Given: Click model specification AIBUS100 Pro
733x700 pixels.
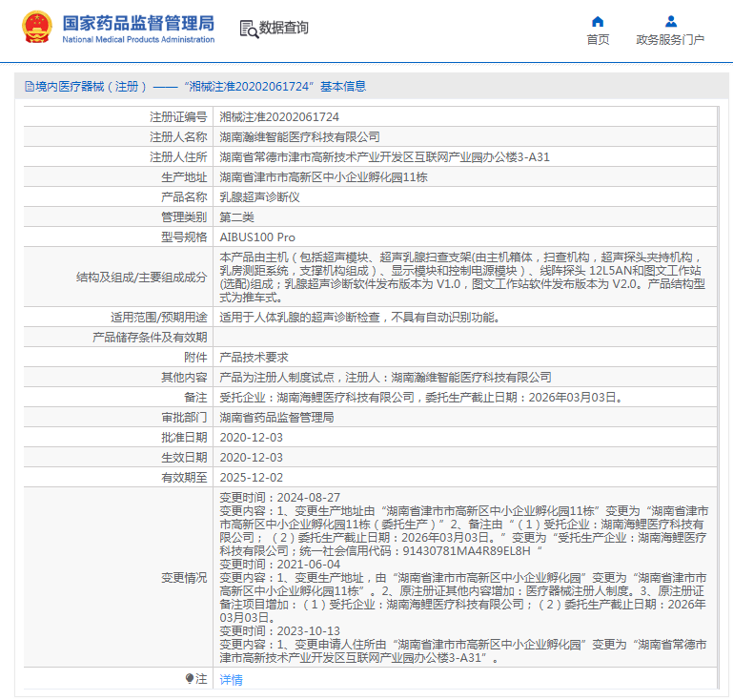Looking at the screenshot, I should point(257,237).
